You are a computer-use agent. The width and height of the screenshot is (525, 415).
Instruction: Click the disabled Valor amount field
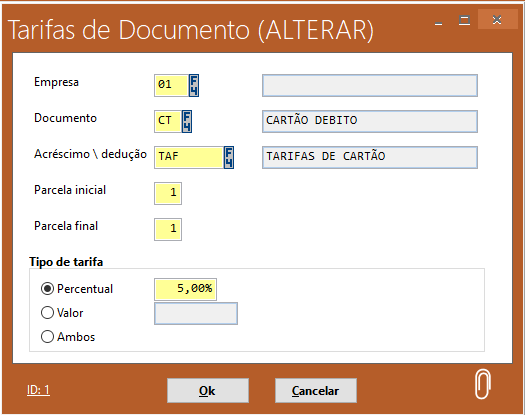coord(196,314)
